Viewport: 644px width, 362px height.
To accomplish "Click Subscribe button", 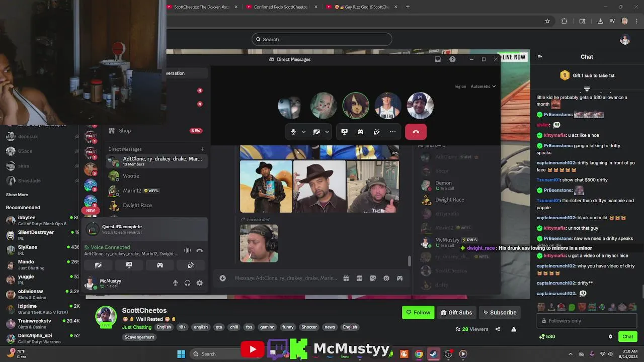I will [500, 312].
